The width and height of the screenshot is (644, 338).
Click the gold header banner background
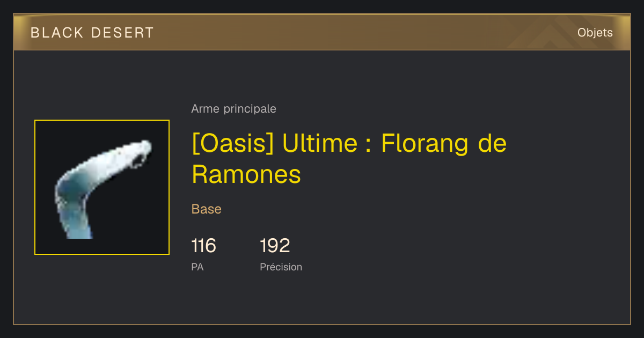click(x=322, y=33)
